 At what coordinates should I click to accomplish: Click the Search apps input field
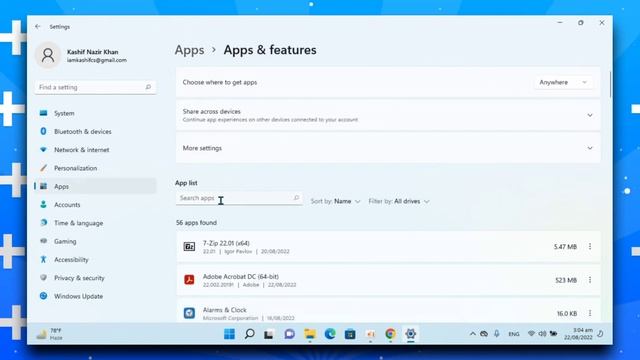coord(239,198)
